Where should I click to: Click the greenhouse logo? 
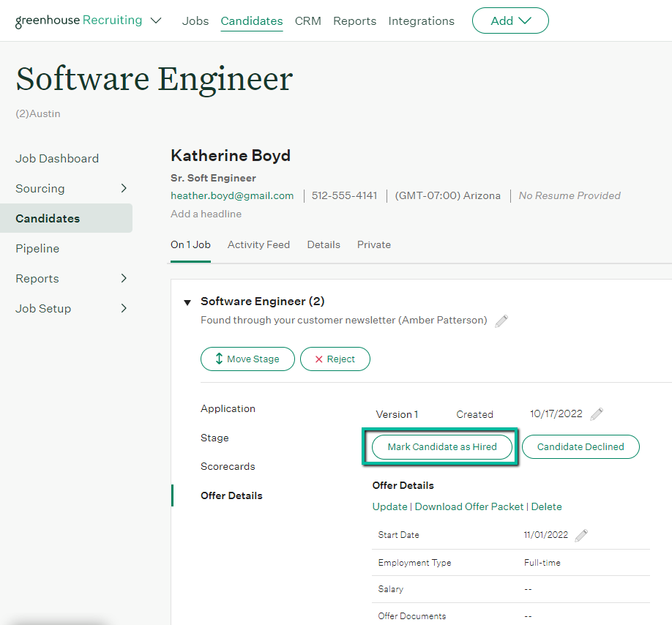click(47, 20)
